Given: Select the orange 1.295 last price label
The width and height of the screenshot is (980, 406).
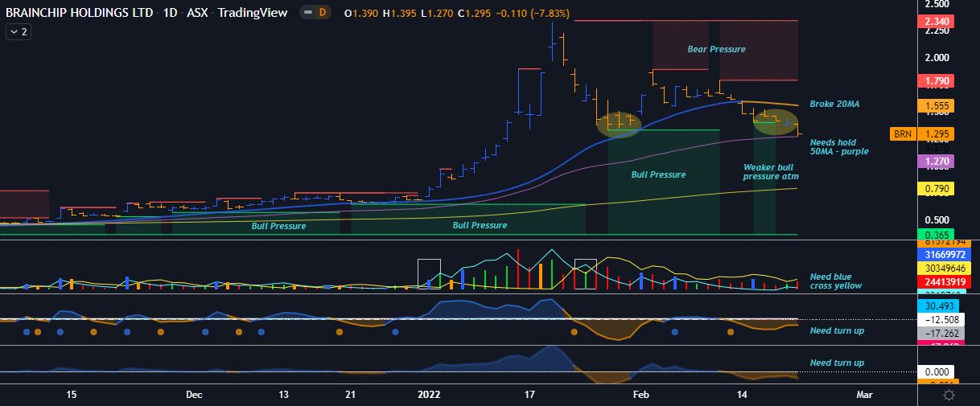Looking at the screenshot, I should click(x=936, y=134).
